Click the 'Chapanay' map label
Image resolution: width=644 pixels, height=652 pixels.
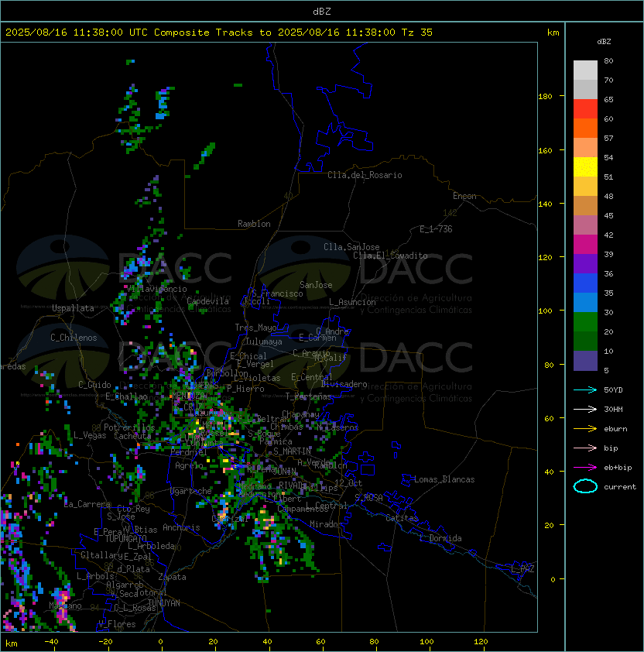point(300,414)
